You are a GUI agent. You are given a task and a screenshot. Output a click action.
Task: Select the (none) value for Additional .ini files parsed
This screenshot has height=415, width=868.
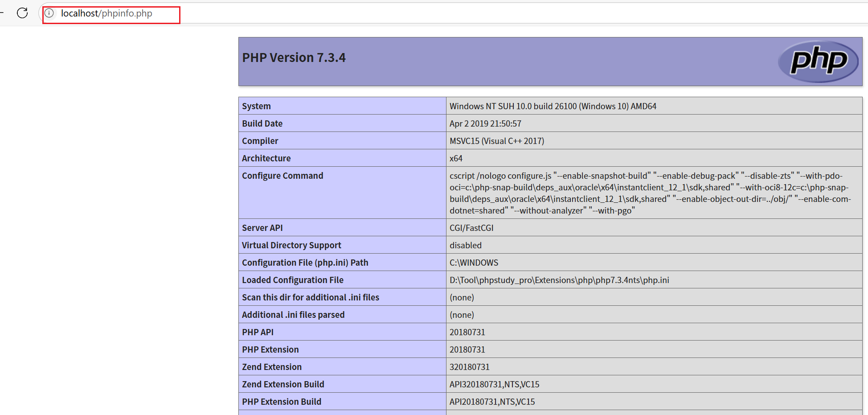click(x=462, y=314)
